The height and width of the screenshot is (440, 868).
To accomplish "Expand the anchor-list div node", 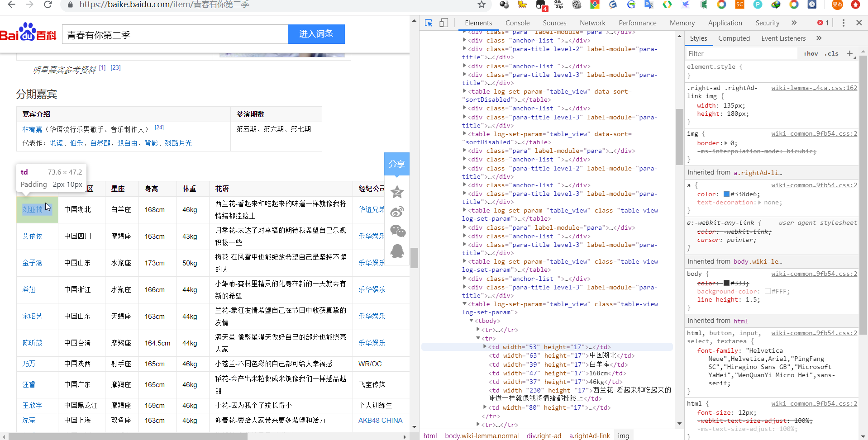I will click(465, 40).
